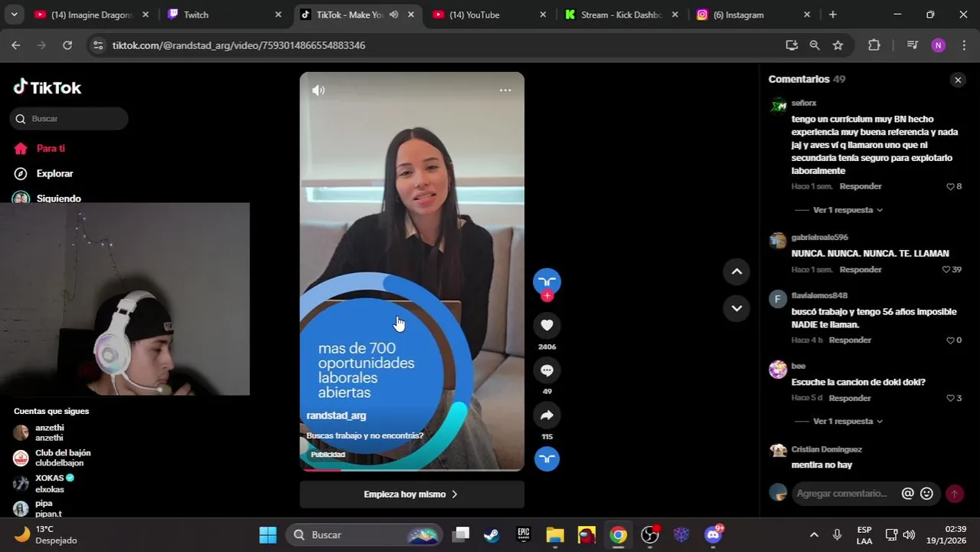Open Chrome profile avatar N
Viewport: 980px width, 552px height.
(x=939, y=45)
